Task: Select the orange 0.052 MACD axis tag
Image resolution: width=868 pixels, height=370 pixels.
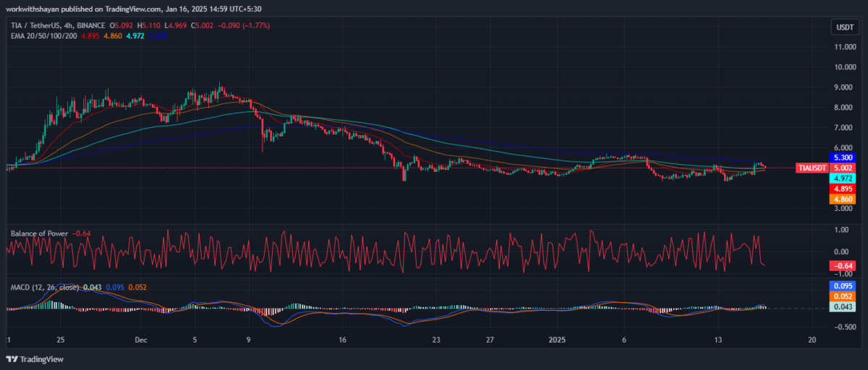Action: coord(843,296)
